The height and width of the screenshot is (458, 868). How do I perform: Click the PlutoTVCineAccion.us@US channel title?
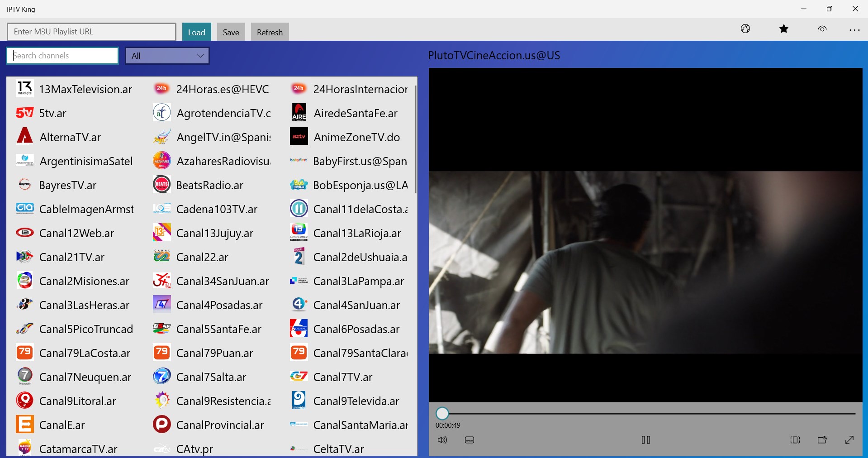[493, 55]
